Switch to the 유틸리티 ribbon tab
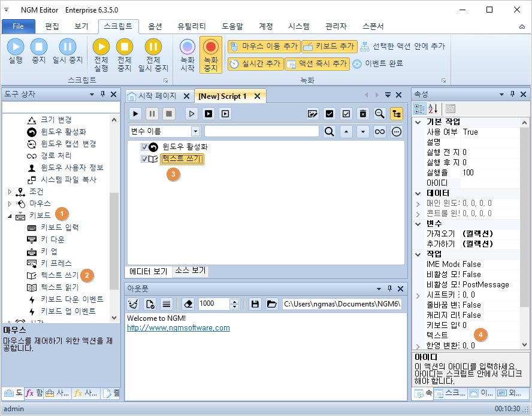532x416 pixels. (x=192, y=26)
